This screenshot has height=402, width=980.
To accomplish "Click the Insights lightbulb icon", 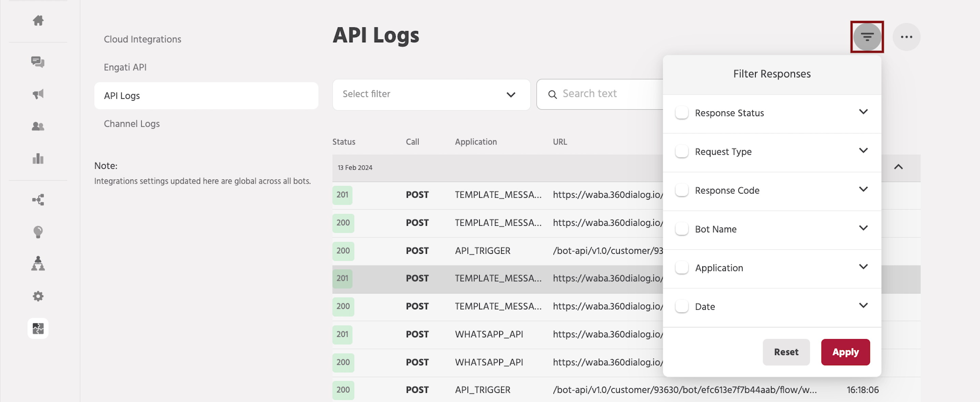I will (x=38, y=232).
